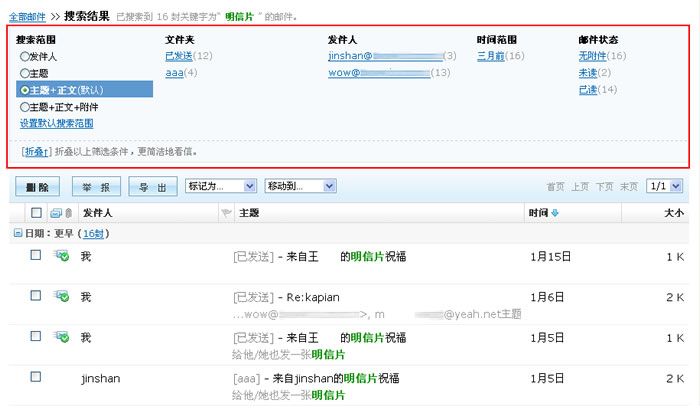700x406 pixels.
Task: Open the 移动到... dropdown
Action: pos(298,186)
